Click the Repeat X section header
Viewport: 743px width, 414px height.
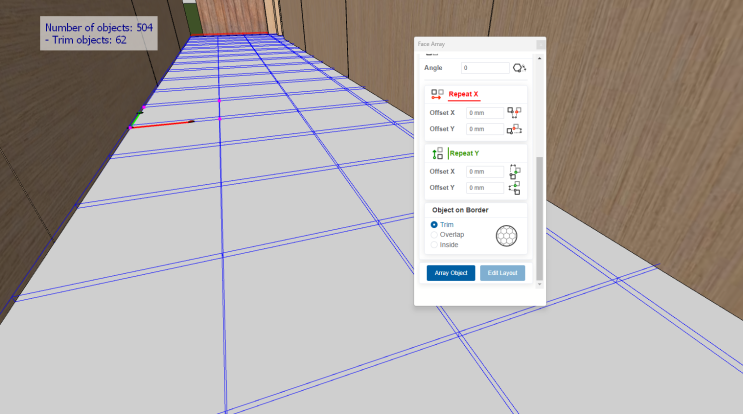463,94
